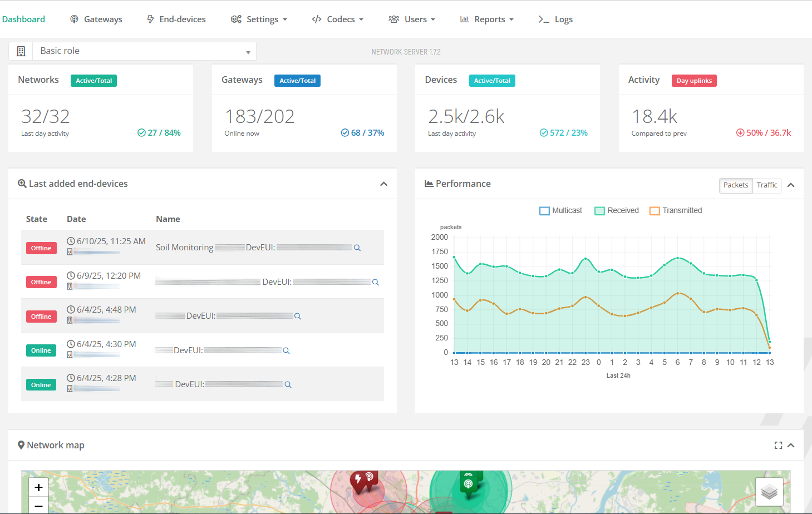Click the Logs terminal prompt icon
Viewport: 812px width, 514px height.
[x=543, y=19]
